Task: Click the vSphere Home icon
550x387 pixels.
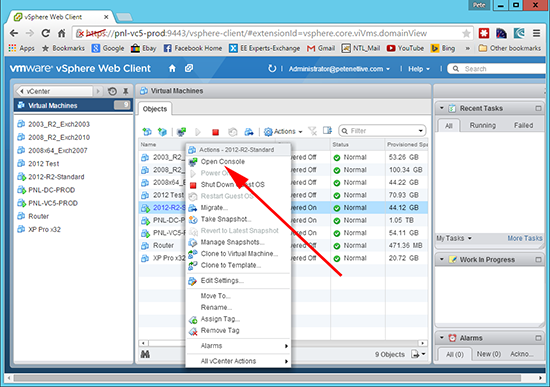Action: 172,68
